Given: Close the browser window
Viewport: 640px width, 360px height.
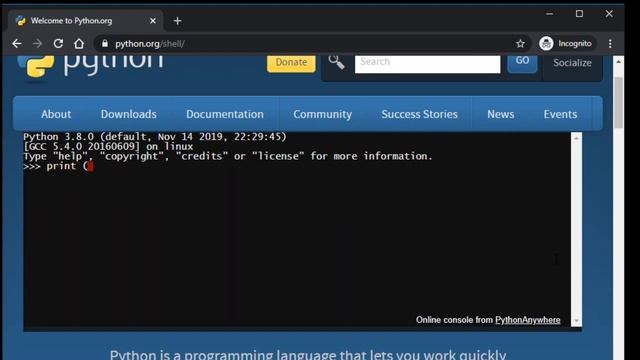Looking at the screenshot, I should click(609, 14).
